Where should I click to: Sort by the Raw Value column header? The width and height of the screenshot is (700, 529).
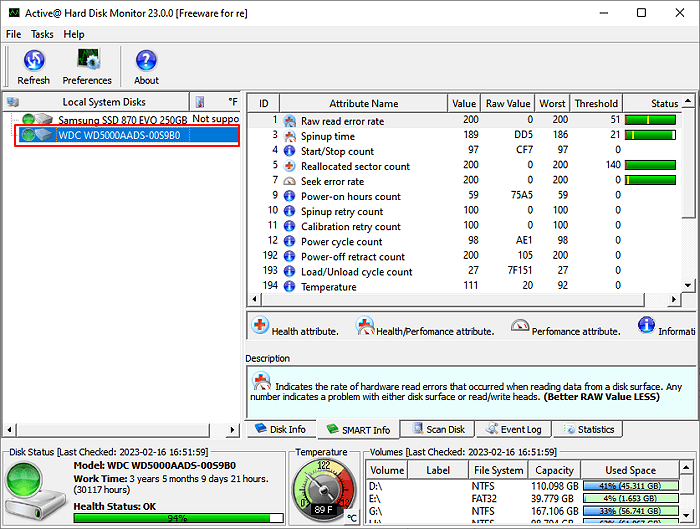click(x=508, y=103)
